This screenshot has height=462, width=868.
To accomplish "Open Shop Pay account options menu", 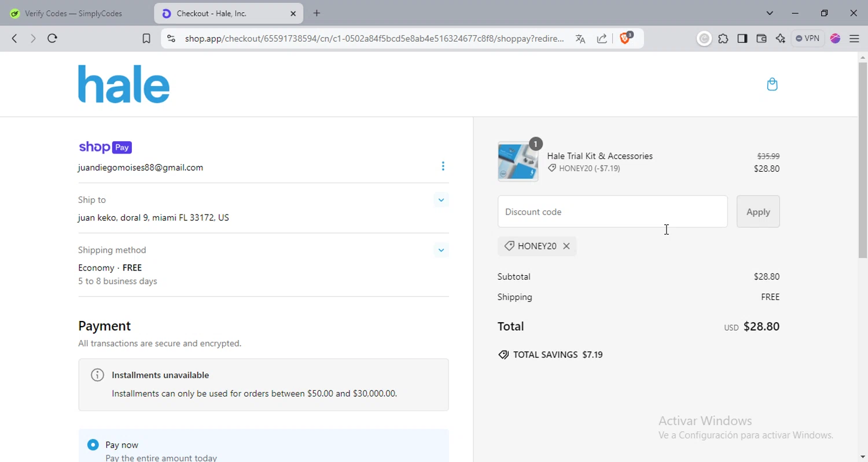I will pyautogui.click(x=443, y=167).
